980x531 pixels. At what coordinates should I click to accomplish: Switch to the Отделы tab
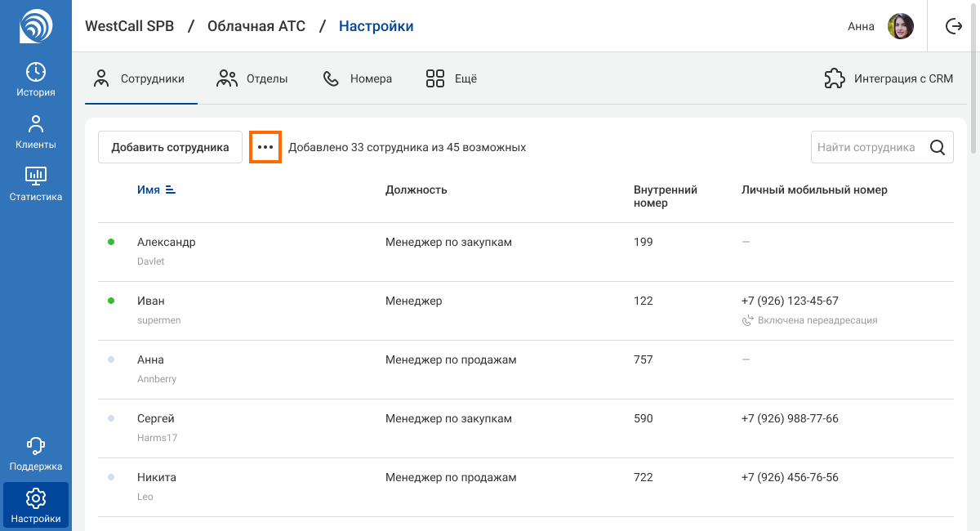pyautogui.click(x=252, y=79)
